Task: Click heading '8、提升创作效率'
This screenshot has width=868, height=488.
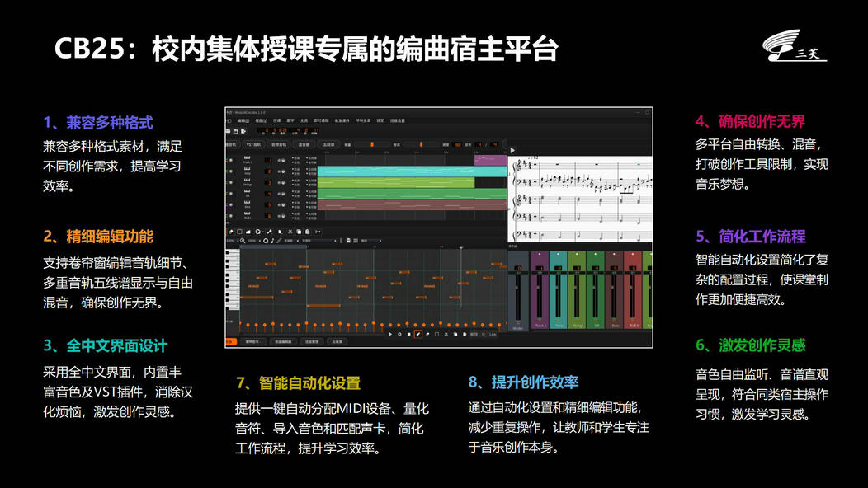Action: click(523, 382)
